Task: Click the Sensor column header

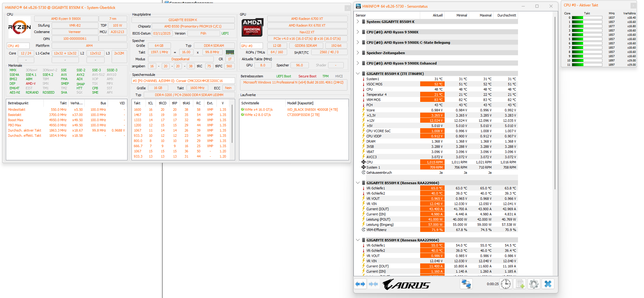Action: point(387,15)
